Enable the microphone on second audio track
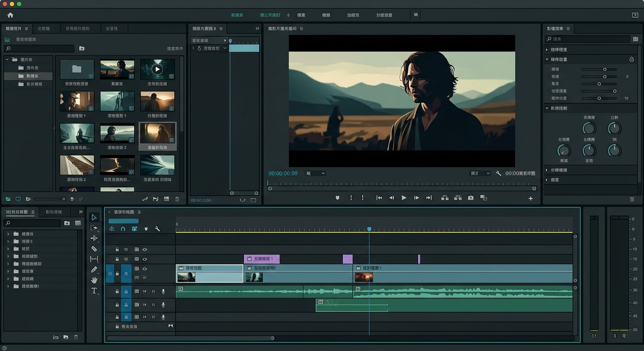644x351 pixels. click(x=163, y=304)
